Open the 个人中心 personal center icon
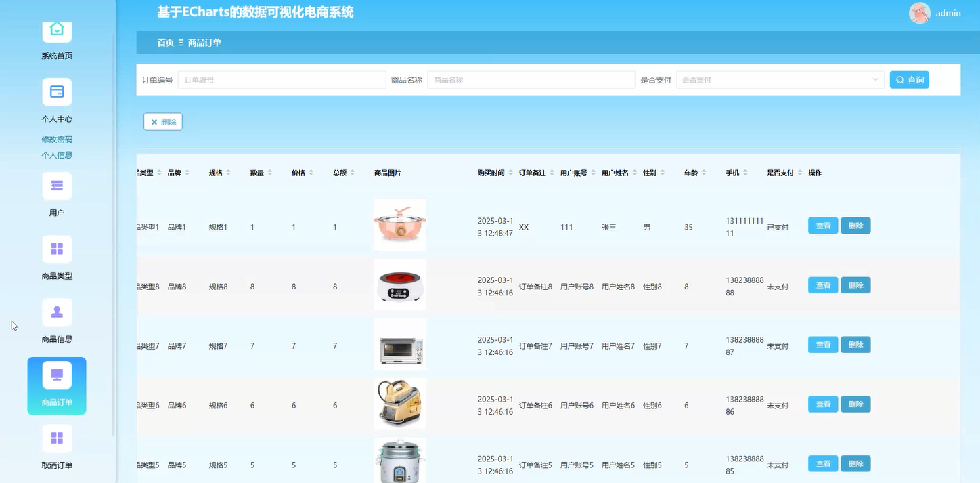The image size is (980, 483). 57,91
